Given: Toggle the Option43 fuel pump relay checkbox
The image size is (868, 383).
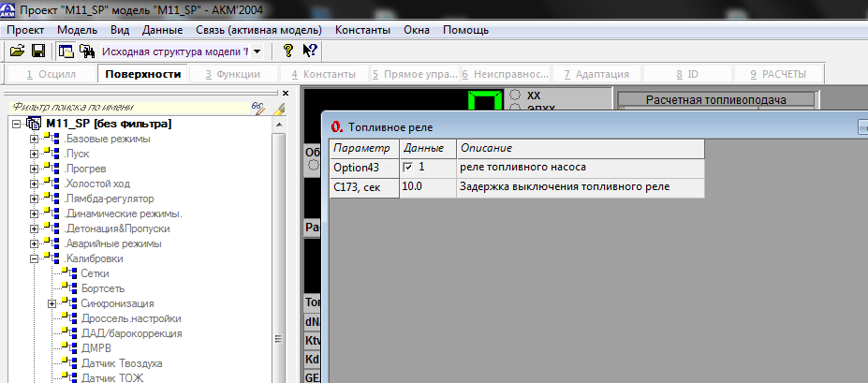Looking at the screenshot, I should click(x=407, y=167).
